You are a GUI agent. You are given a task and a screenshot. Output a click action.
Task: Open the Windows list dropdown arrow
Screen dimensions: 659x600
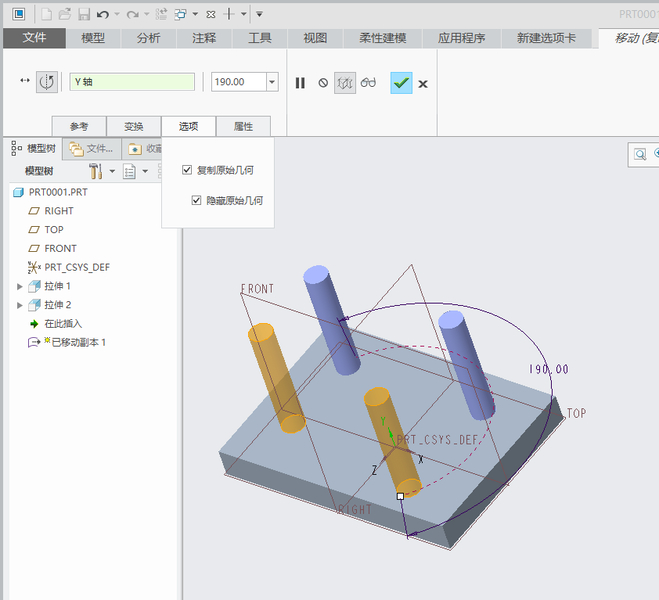tap(195, 14)
